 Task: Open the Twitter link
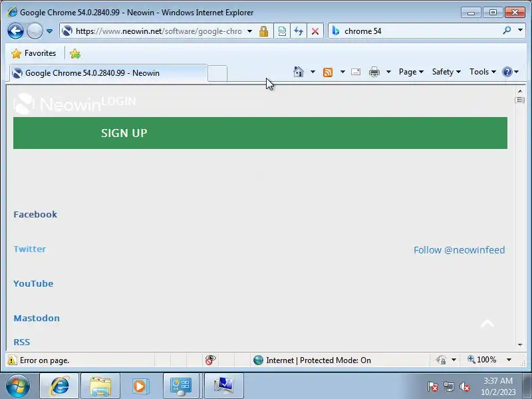[30, 249]
